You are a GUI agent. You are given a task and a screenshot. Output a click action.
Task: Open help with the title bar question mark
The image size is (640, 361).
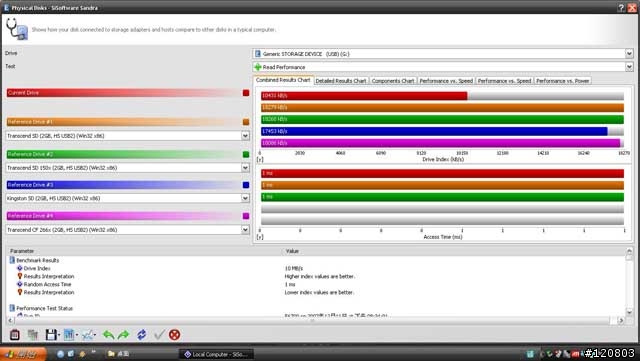click(621, 7)
